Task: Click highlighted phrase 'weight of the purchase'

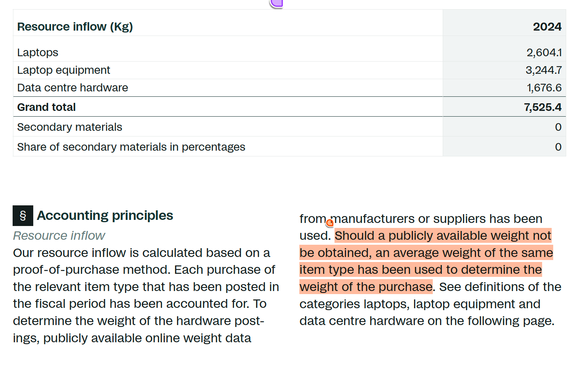Action: [366, 287]
